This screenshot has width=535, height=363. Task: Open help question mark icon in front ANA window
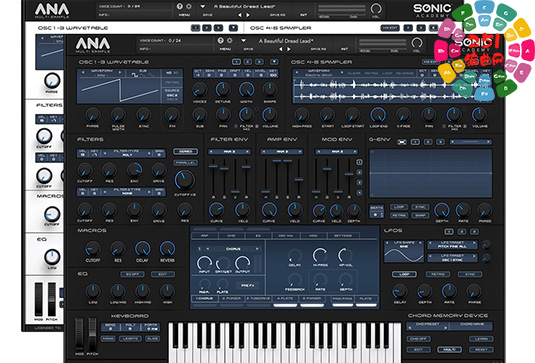pyautogui.click(x=220, y=41)
